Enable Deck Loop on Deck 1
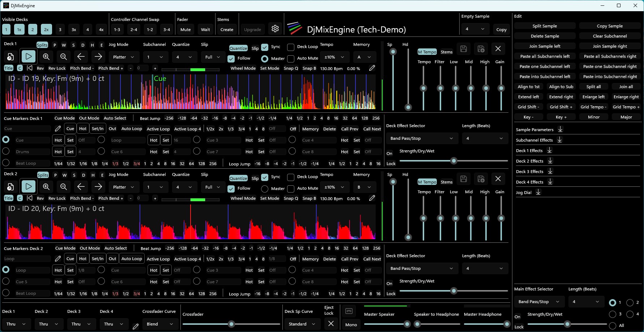The image size is (644, 332). coord(291,47)
